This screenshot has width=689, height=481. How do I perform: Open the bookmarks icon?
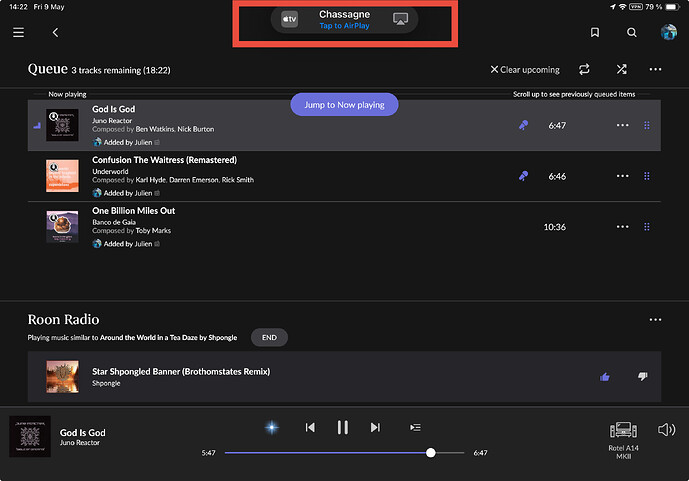click(x=595, y=33)
